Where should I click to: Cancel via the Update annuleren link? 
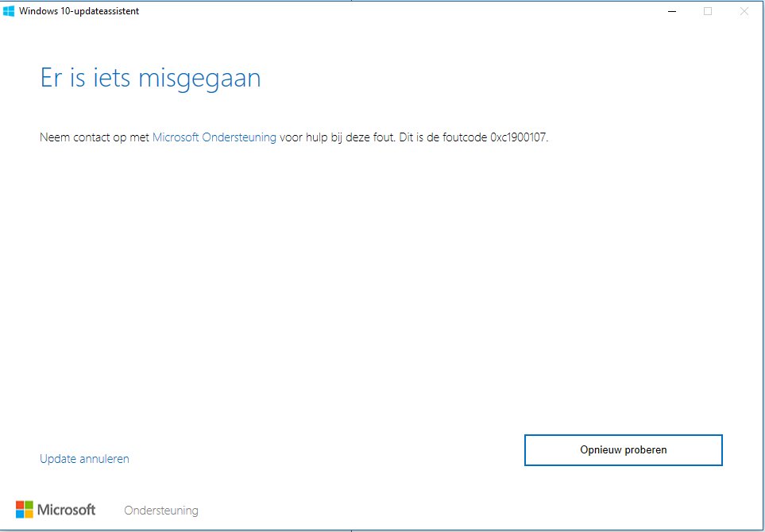(84, 459)
